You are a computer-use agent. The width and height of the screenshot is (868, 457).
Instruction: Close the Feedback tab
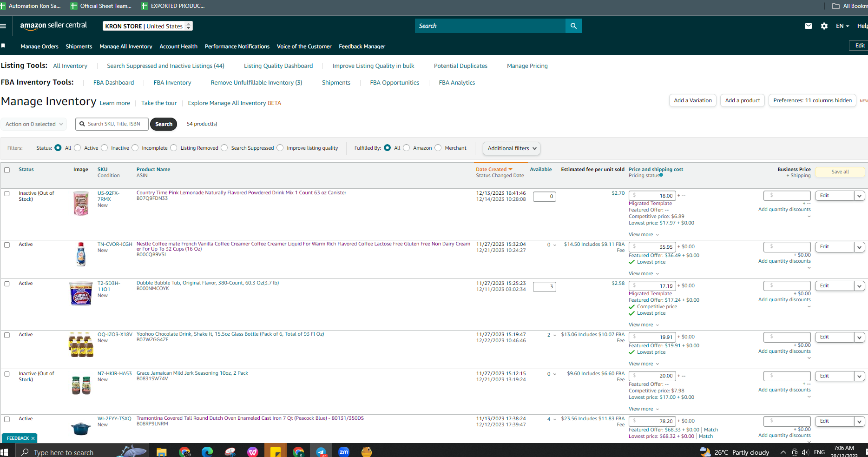[33, 438]
